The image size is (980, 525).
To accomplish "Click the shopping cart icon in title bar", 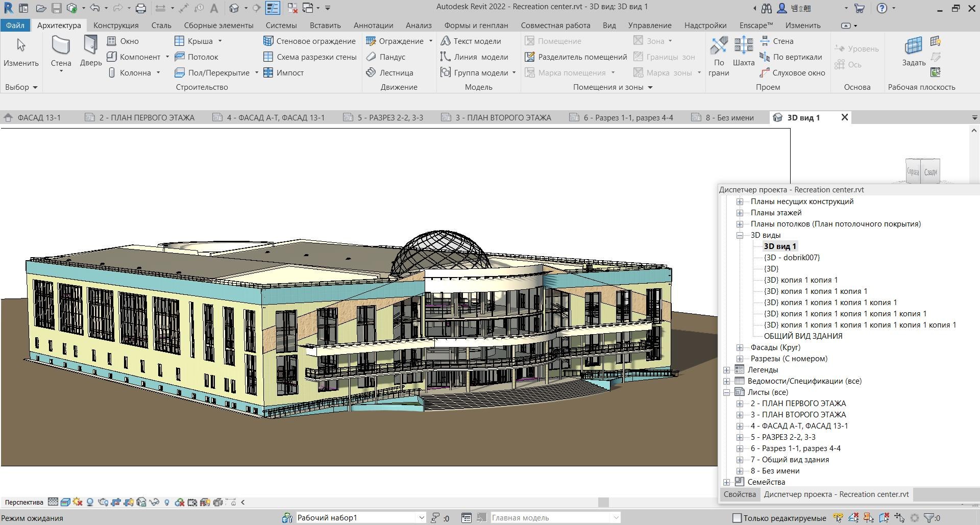I will 860,8.
